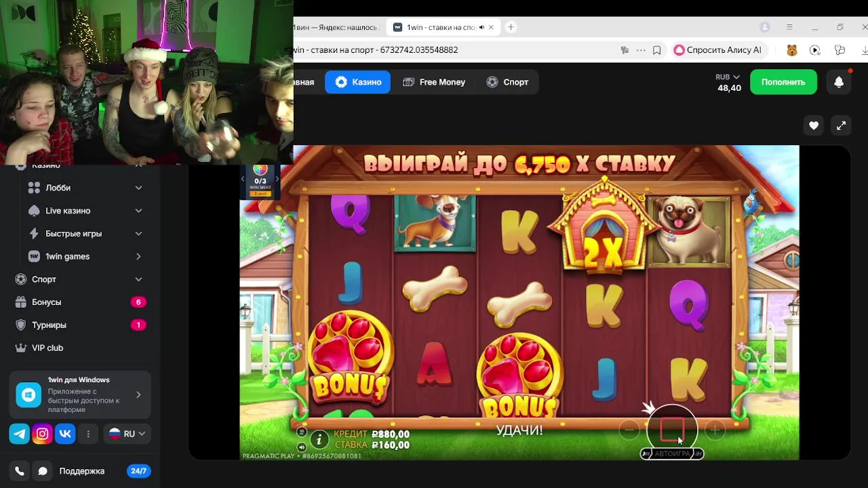Open the RUB currency dropdown
This screenshot has height=488, width=868.
pos(728,77)
